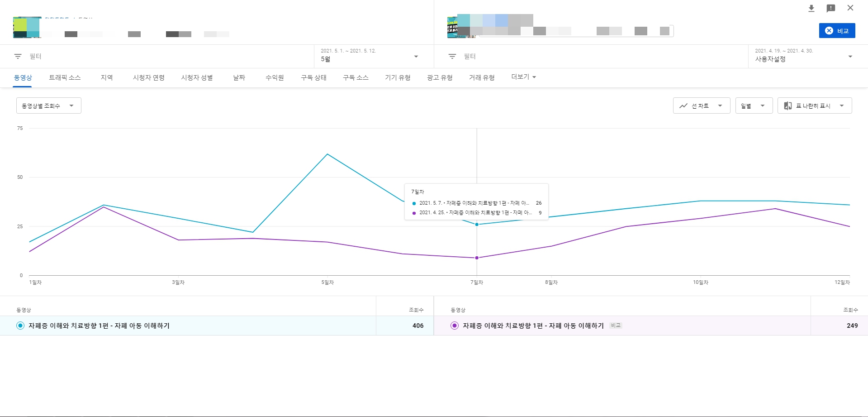Screen dimensions: 868x417
Task: Toggle the purple comparison video radio button
Action: click(x=455, y=326)
